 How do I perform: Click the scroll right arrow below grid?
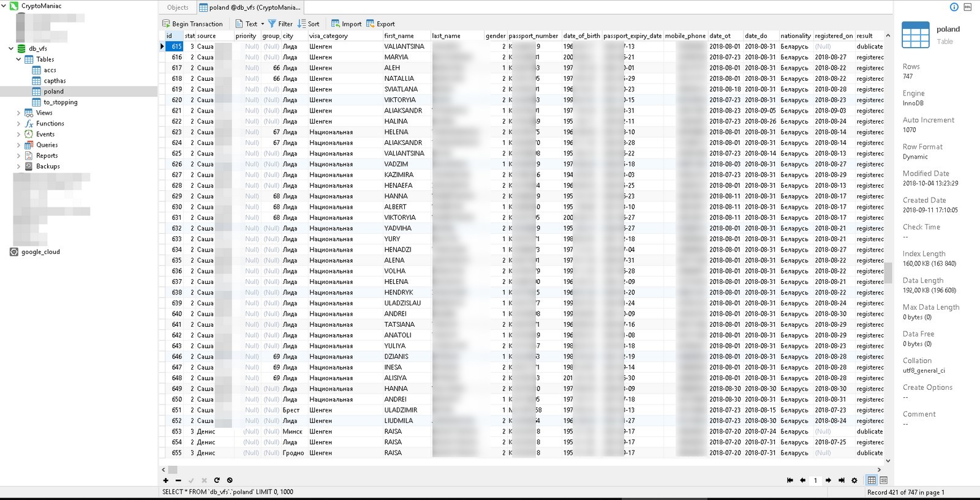pos(880,469)
